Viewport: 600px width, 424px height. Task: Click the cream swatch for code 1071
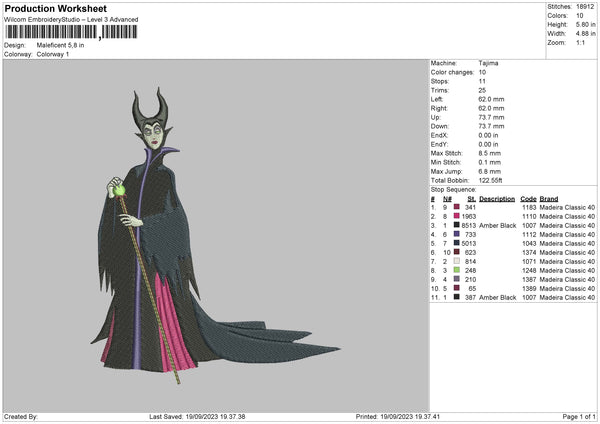[457, 261]
